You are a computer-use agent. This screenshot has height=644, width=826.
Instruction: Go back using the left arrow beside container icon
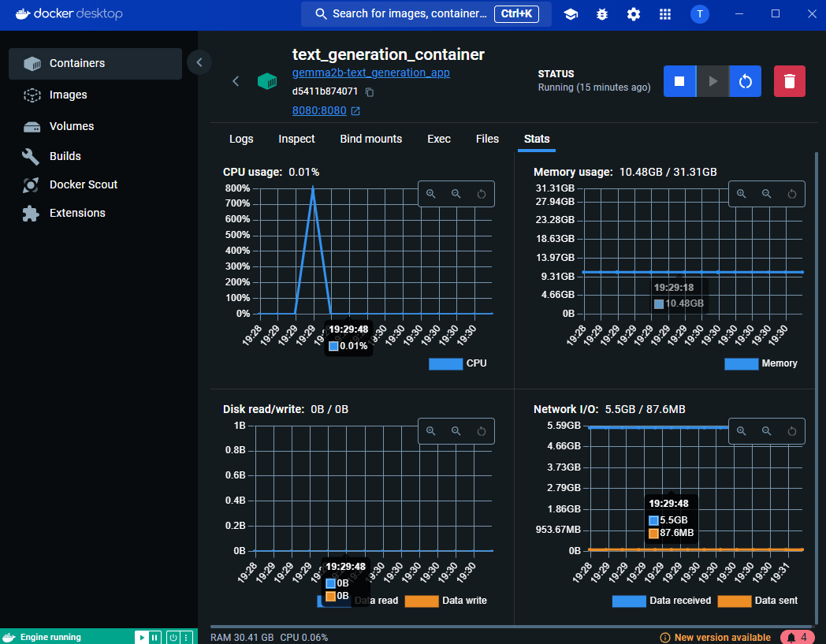tap(236, 81)
